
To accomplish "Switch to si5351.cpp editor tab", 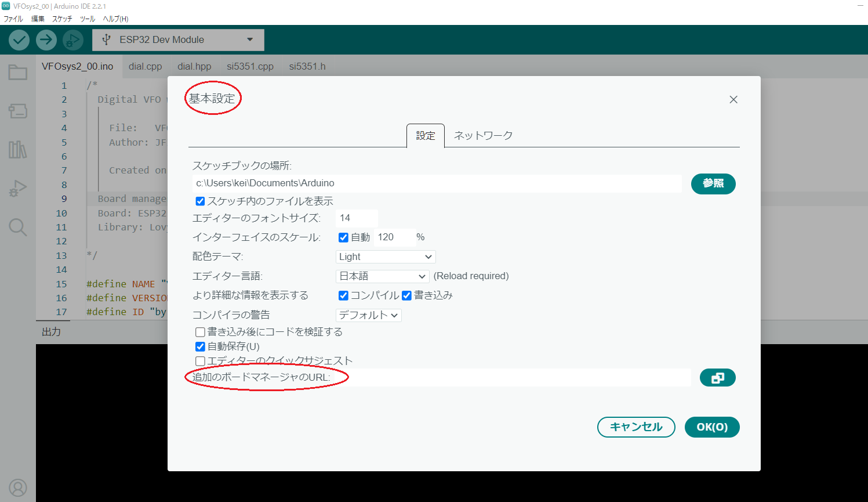I will coord(250,66).
